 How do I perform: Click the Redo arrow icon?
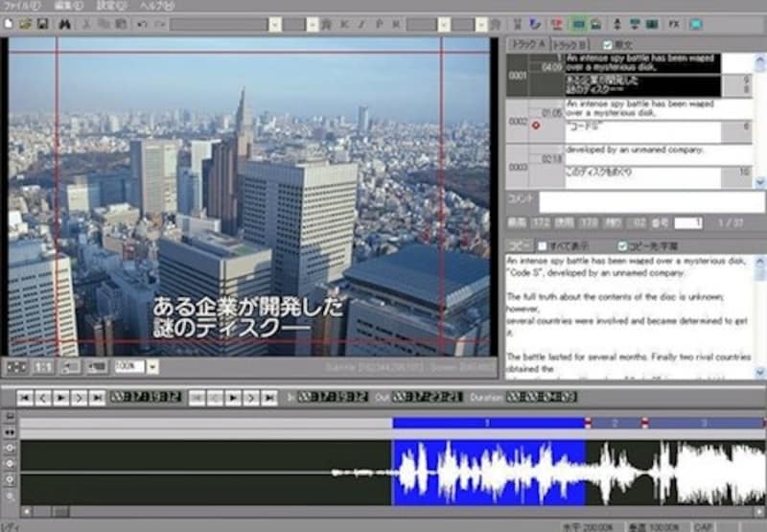[160, 24]
